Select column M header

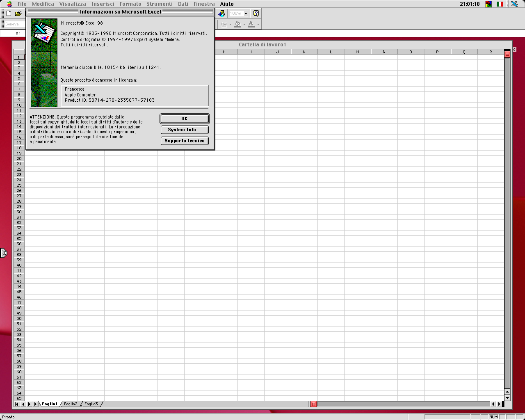(357, 52)
